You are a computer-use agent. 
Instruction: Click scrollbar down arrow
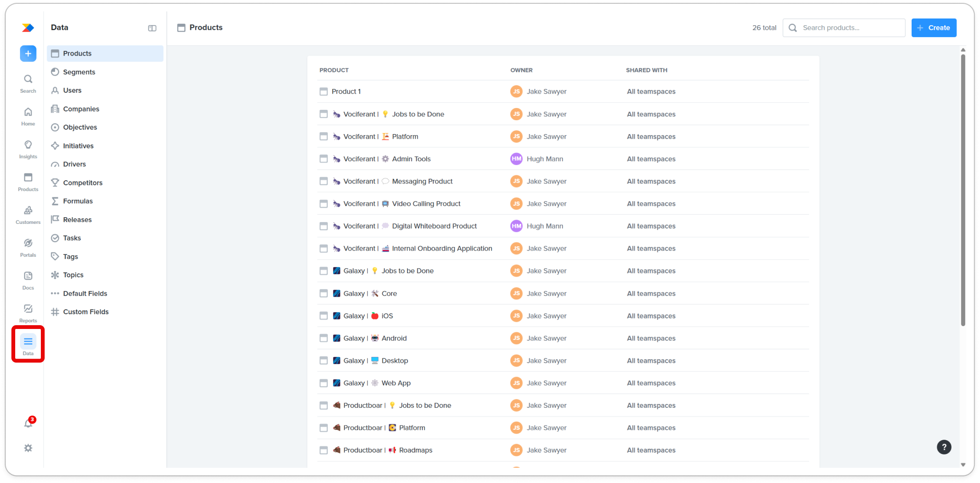point(963,464)
